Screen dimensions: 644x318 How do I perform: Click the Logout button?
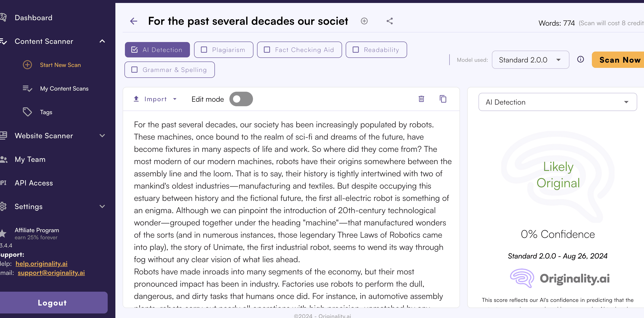[x=53, y=303]
